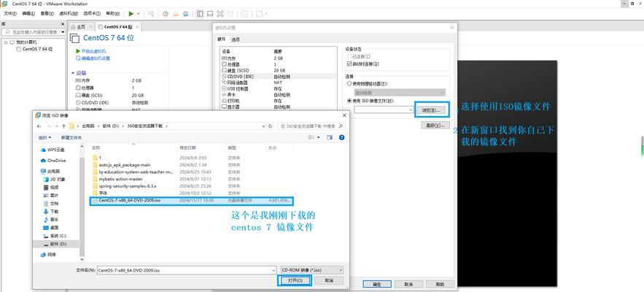The height and width of the screenshot is (292, 644).
Task: Click the 高级(V)... advanced button
Action: click(x=435, y=125)
